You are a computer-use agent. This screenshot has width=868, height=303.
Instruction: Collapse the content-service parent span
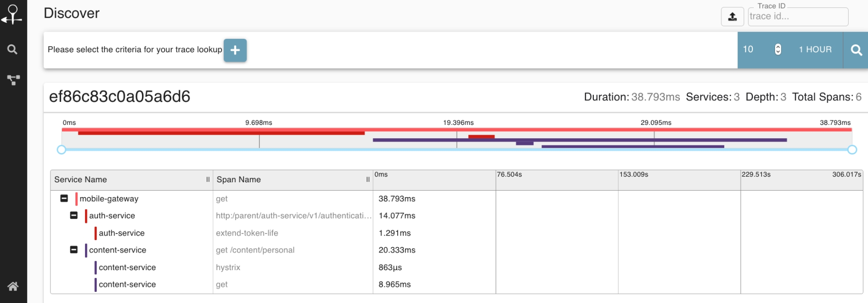pyautogui.click(x=74, y=250)
